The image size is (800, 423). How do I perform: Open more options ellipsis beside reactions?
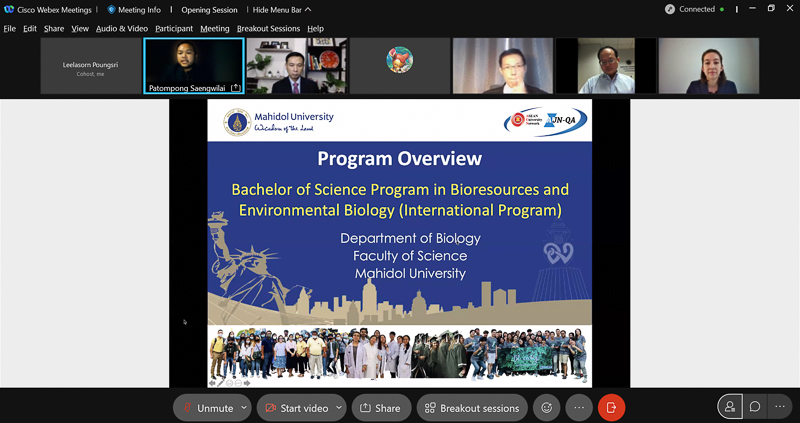(579, 408)
